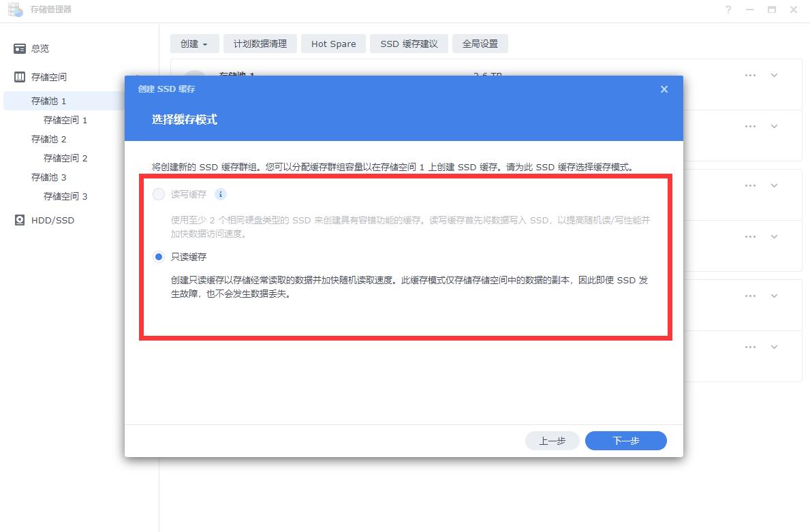This screenshot has width=810, height=532.
Task: Open 计划数据清理 settings
Action: 260,43
